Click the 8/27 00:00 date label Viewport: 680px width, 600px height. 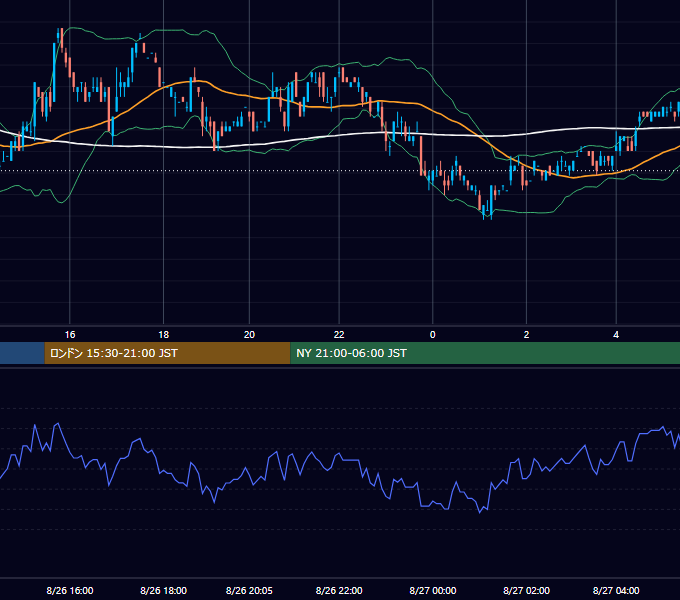click(x=433, y=591)
